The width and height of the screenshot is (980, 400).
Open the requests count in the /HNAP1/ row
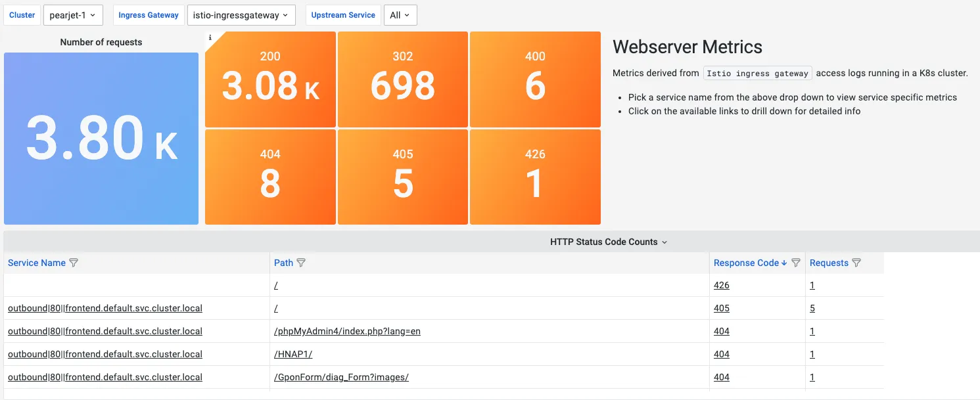[x=812, y=354]
